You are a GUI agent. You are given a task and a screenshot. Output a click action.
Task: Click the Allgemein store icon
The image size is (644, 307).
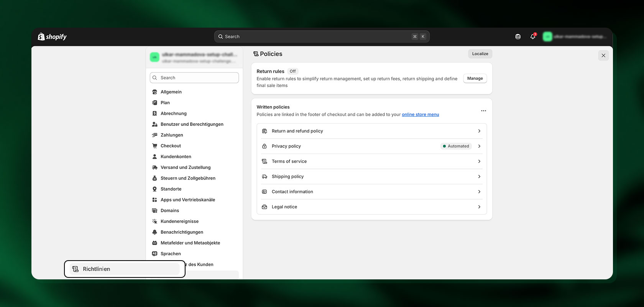click(154, 92)
